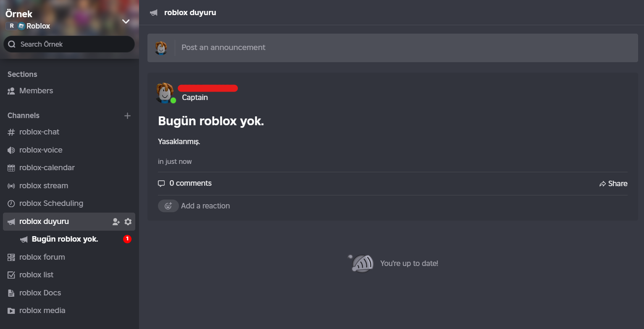Open the roblox forum channel
This screenshot has width=644, height=329.
coord(42,257)
